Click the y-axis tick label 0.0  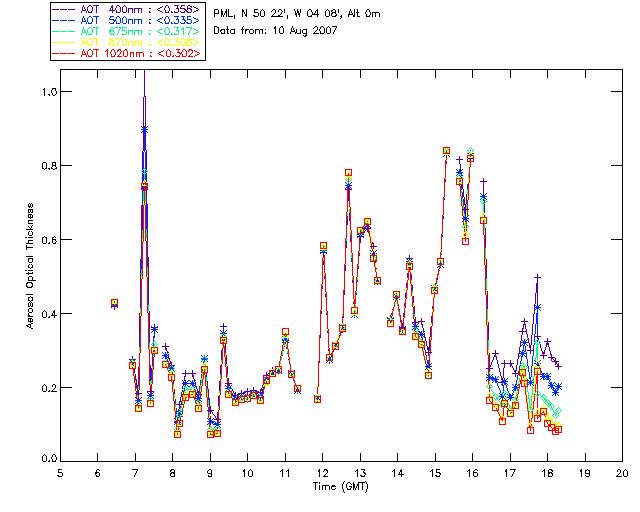(x=49, y=459)
